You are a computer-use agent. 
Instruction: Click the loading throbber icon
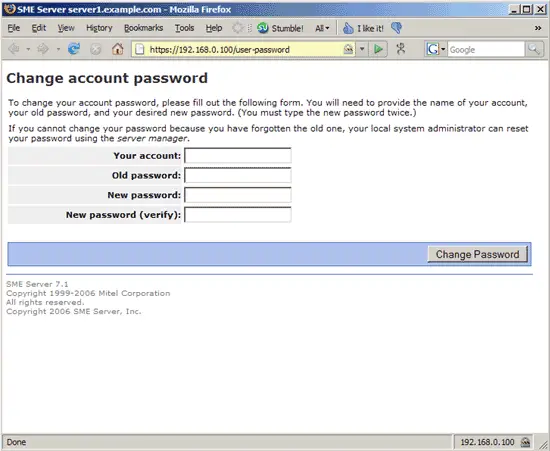pos(238,28)
